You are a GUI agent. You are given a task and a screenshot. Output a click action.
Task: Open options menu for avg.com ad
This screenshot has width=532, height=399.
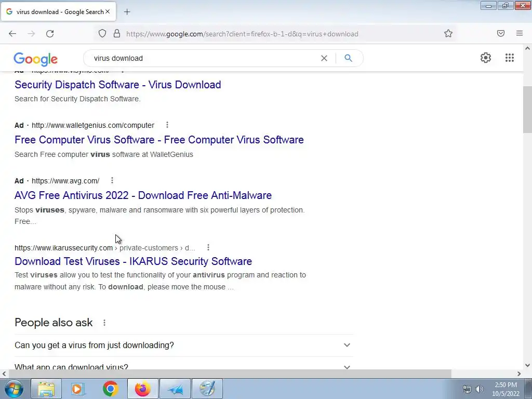[x=112, y=180]
